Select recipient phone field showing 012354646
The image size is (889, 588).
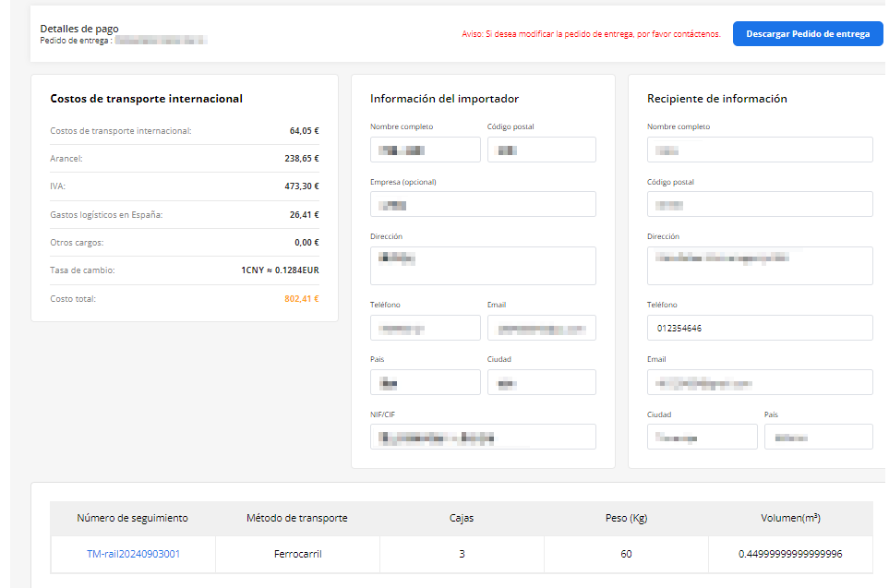coord(760,328)
